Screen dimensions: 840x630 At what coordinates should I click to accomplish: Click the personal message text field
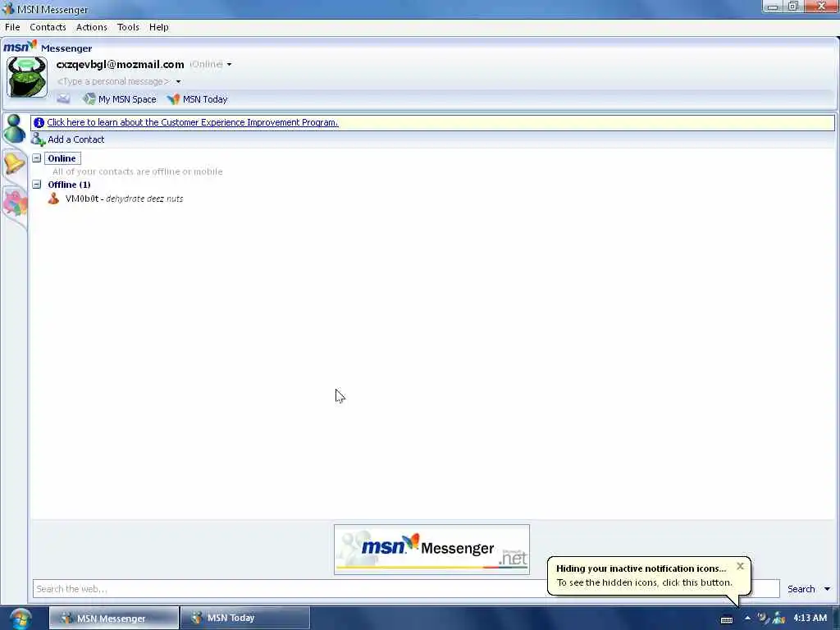[x=113, y=81]
